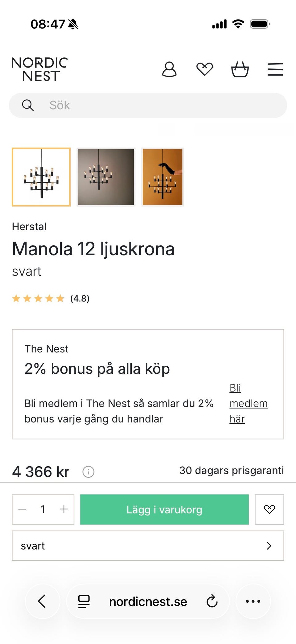296x644 pixels.
Task: Click the star rating reviews
Action: pyautogui.click(x=51, y=298)
